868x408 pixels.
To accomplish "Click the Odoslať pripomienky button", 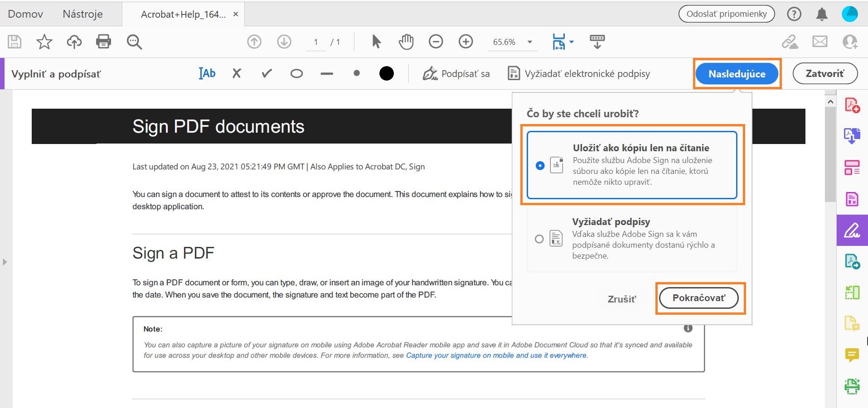I will [x=727, y=14].
